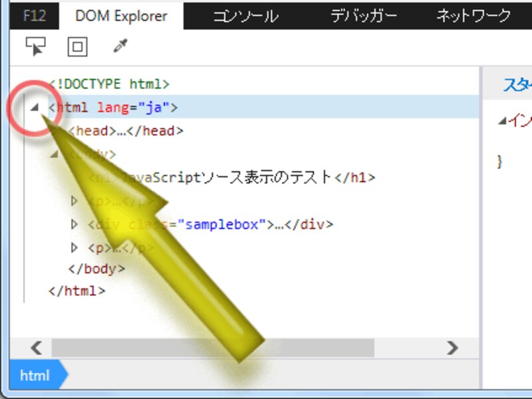Collapse the インライン style section

[503, 120]
